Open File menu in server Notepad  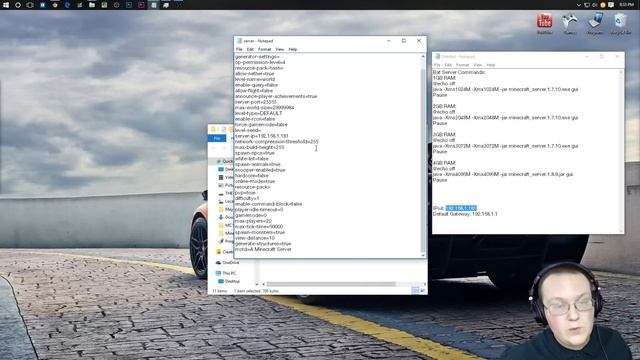click(239, 49)
